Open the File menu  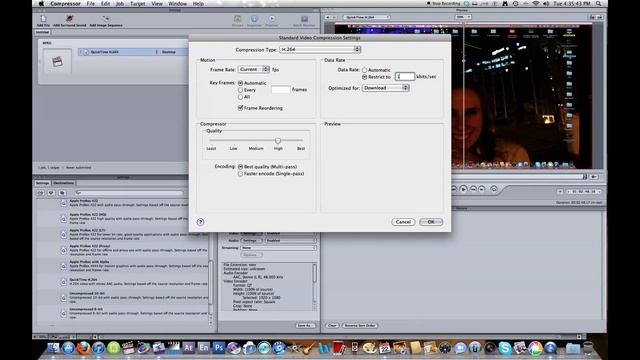tap(91, 4)
